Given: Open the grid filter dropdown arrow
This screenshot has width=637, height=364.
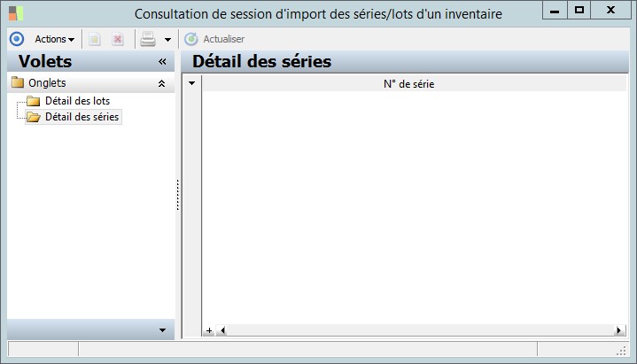Looking at the screenshot, I should point(191,83).
